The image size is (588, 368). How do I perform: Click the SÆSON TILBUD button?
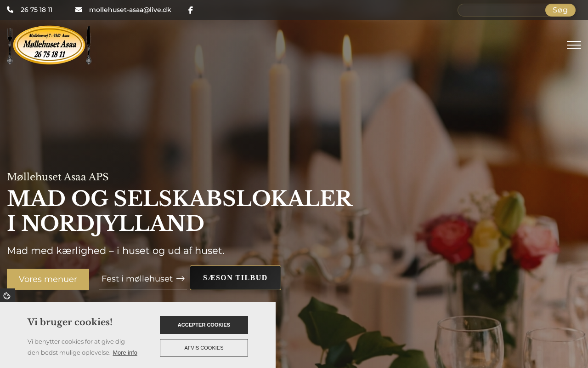pos(235,278)
